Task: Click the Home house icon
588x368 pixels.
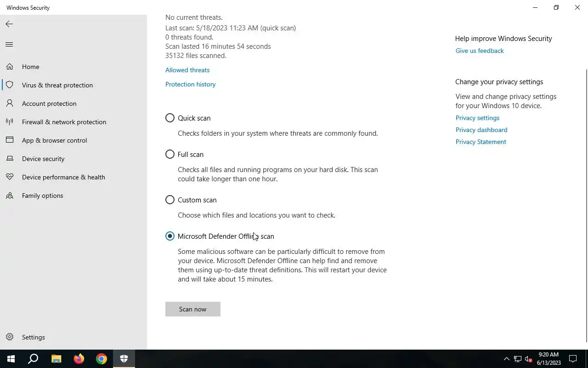Action: point(10,67)
